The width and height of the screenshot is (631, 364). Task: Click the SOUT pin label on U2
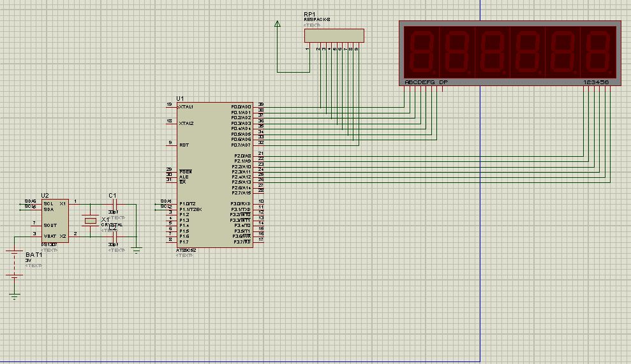[50, 225]
